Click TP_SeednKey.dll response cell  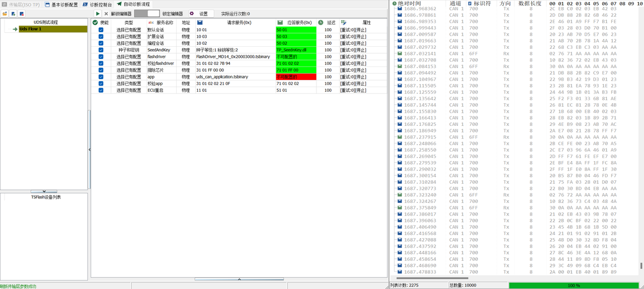pyautogui.click(x=296, y=50)
